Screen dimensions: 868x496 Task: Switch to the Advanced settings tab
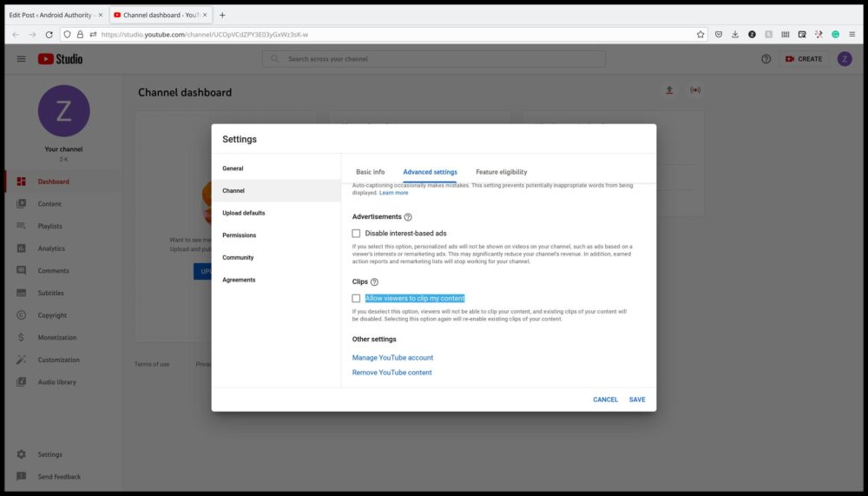431,172
